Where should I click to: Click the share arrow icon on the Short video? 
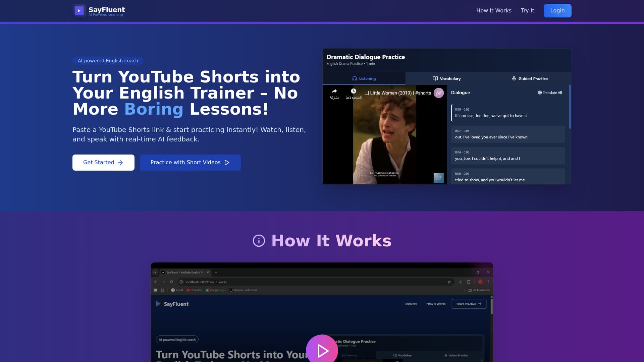pos(334,91)
